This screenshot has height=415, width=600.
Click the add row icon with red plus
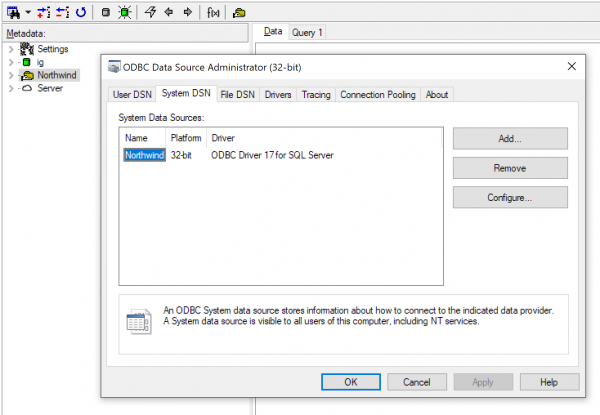click(x=44, y=12)
